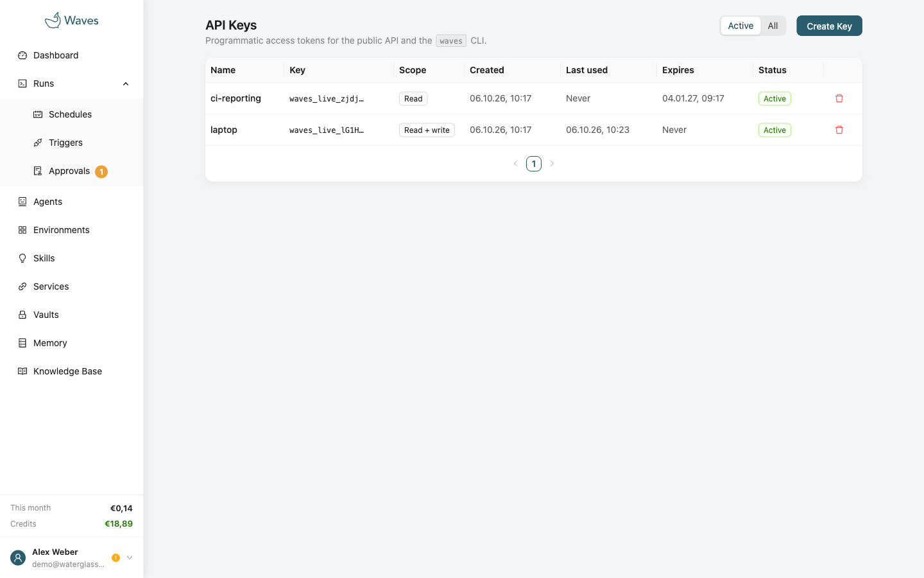
Task: Switch the key filter to All
Action: pos(773,26)
